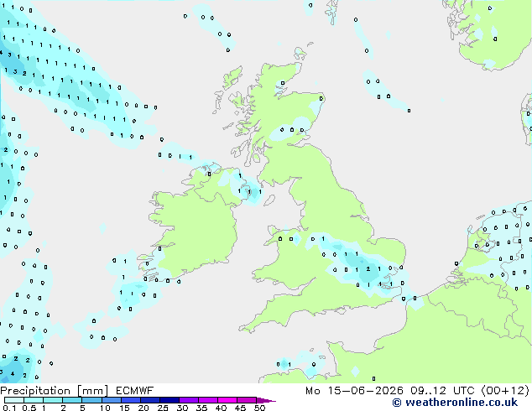Screen dimensions: 532x411
Task: Click the '2' rainfall value over southeast England
Action: pos(368,269)
